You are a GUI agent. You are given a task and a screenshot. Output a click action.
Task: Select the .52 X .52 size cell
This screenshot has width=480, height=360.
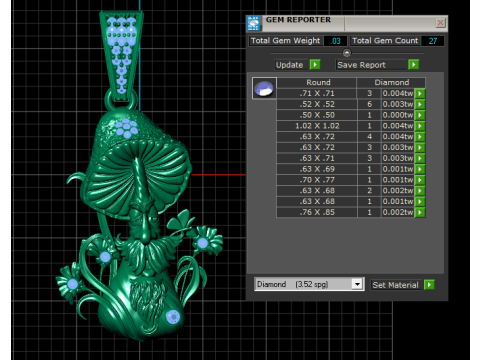coord(317,104)
